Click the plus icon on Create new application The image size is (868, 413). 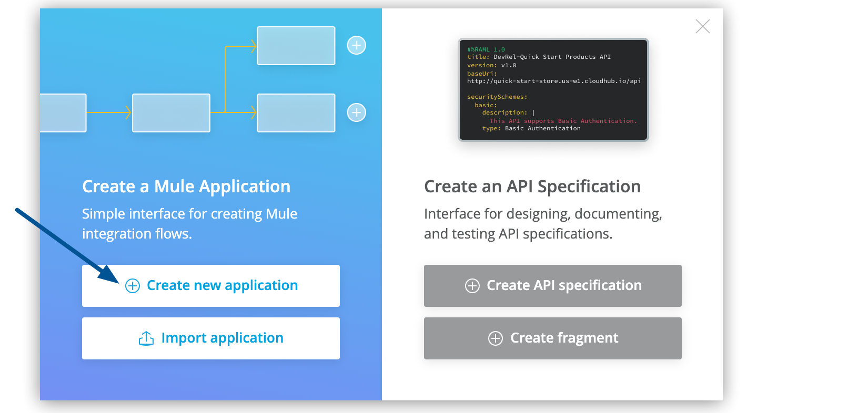(x=133, y=286)
